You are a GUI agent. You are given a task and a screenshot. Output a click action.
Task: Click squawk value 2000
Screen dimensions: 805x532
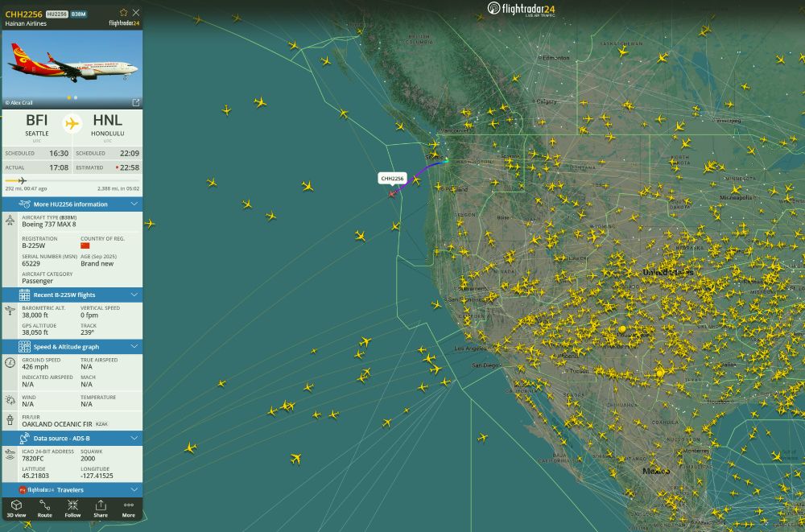(x=88, y=459)
